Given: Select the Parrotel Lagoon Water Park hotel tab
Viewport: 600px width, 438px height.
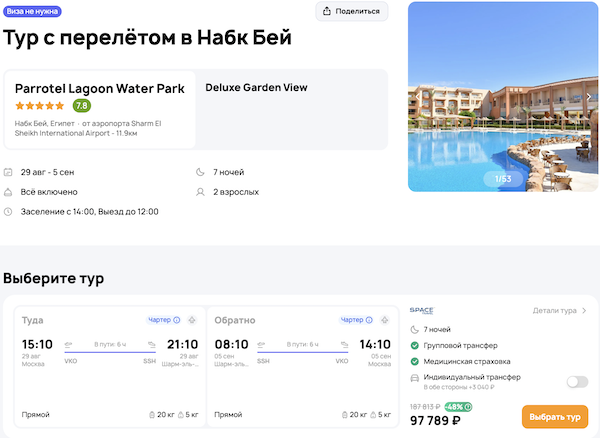Looking at the screenshot, I should coord(99,109).
